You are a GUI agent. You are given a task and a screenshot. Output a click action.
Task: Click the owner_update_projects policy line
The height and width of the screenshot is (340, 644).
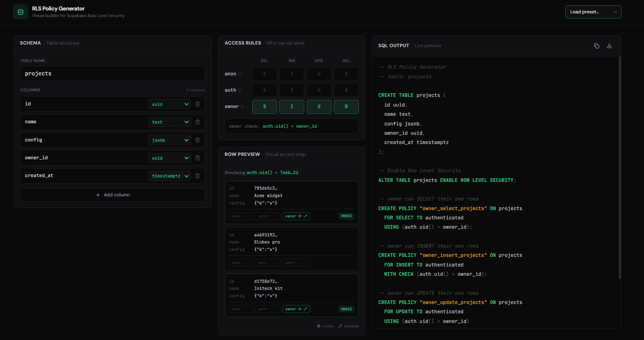(x=450, y=303)
